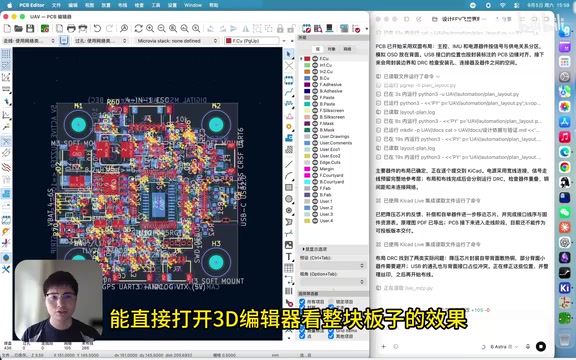Click the Open board folder icon

pos(18,28)
